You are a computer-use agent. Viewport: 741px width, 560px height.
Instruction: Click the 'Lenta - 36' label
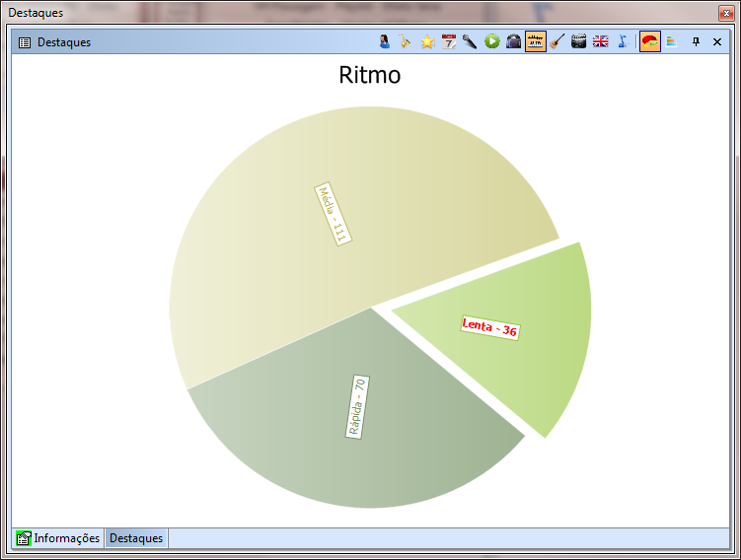[490, 327]
